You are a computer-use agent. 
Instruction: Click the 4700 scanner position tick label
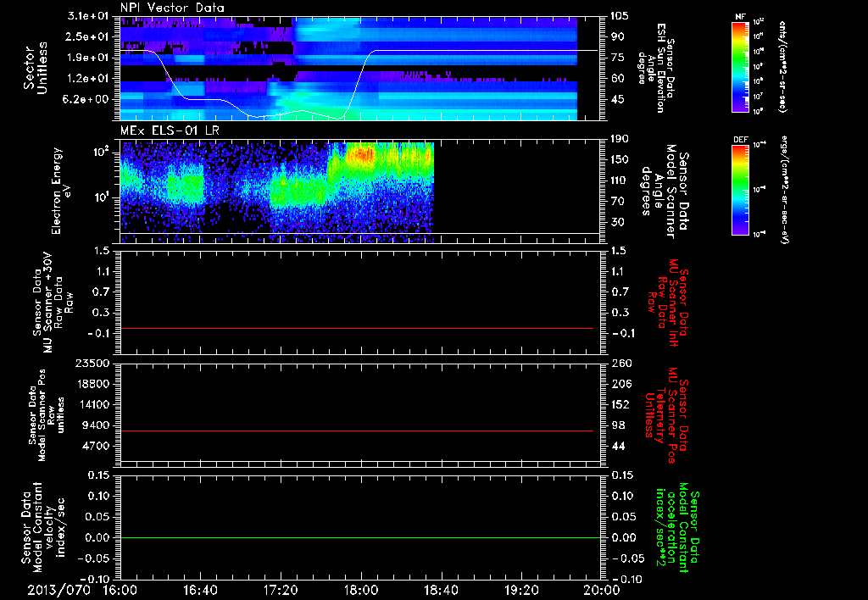(97, 446)
